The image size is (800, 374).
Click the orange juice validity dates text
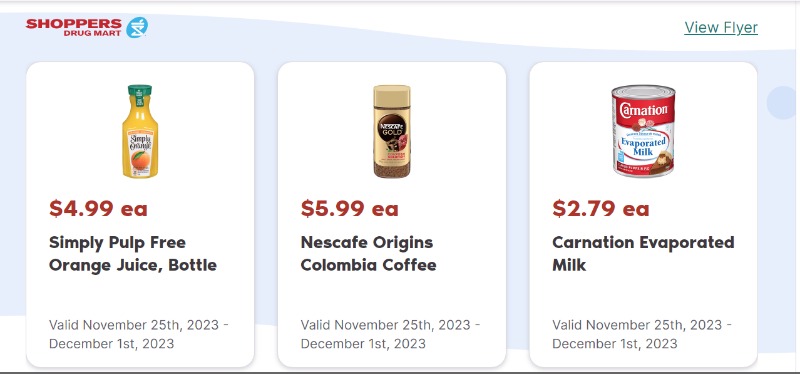(139, 334)
